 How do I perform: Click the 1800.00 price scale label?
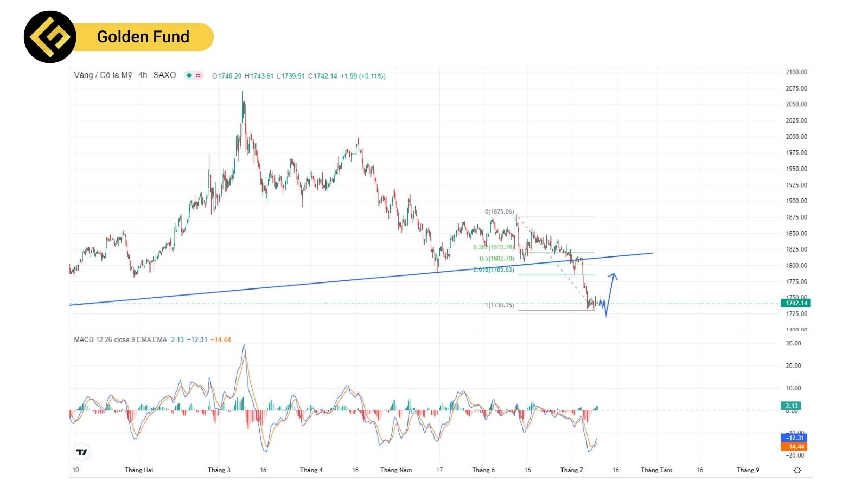[x=796, y=265]
